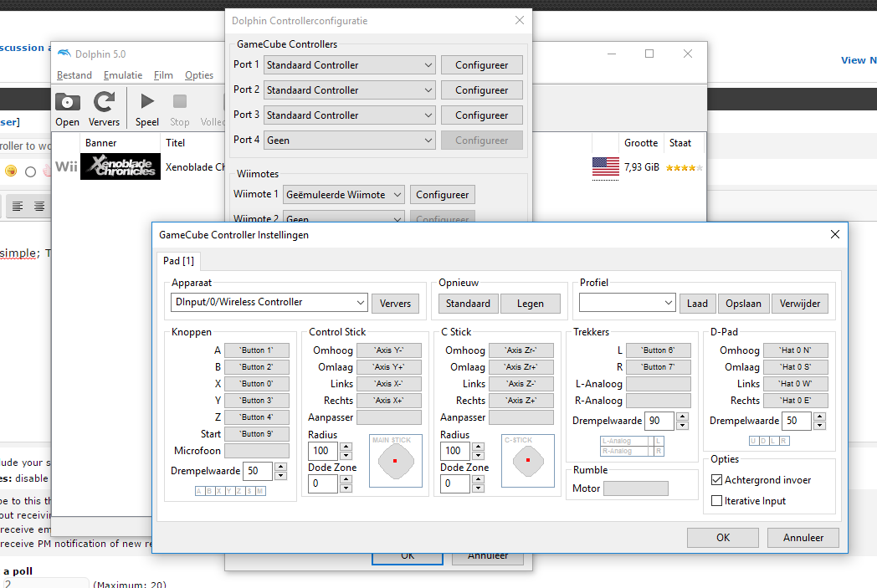Select the Xenoblade Chronicles game banner
877x588 pixels.
(120, 166)
